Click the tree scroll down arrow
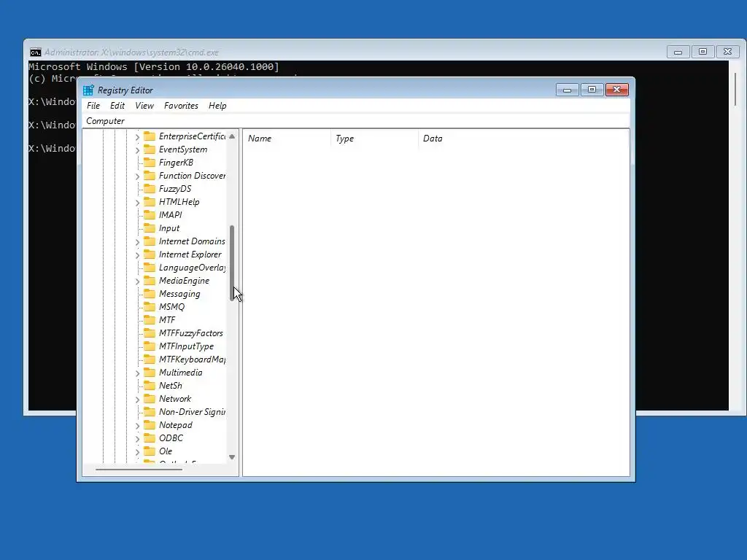Image resolution: width=747 pixels, height=560 pixels. point(232,457)
